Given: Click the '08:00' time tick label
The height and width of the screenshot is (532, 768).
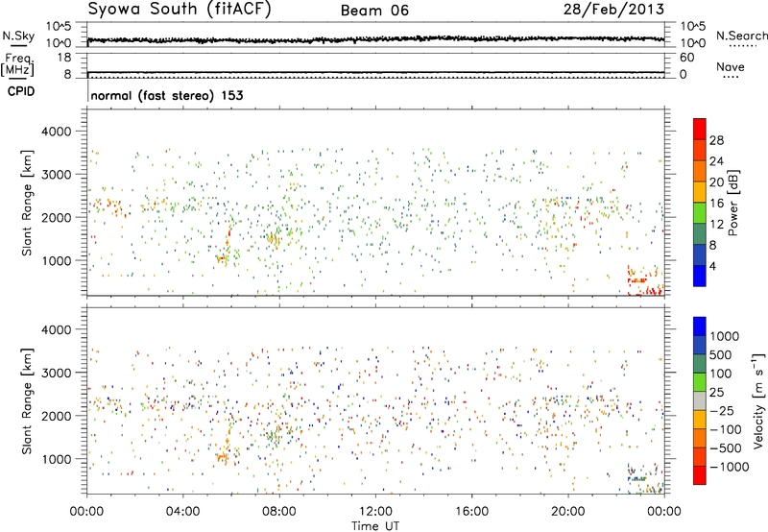Looking at the screenshot, I should click(x=279, y=512).
